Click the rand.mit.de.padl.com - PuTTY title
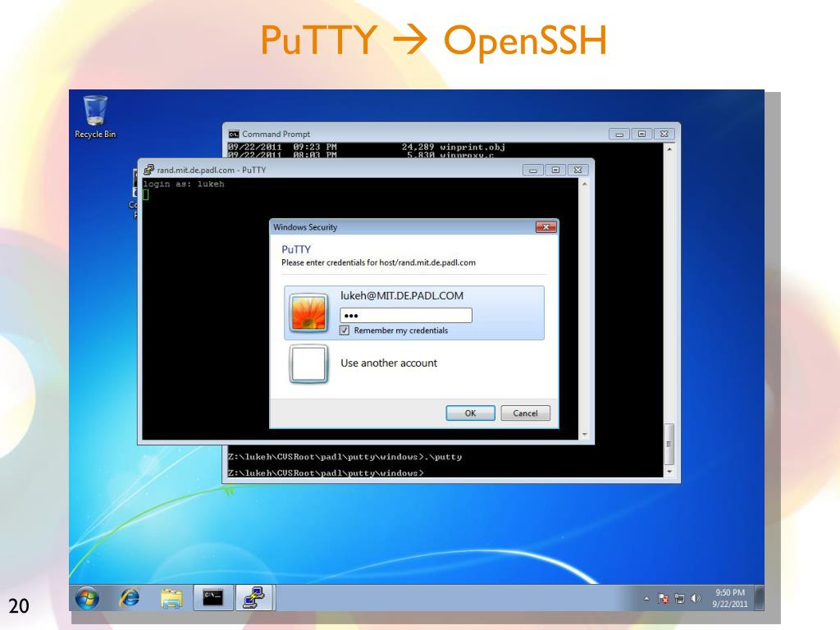The image size is (840, 630). click(211, 170)
